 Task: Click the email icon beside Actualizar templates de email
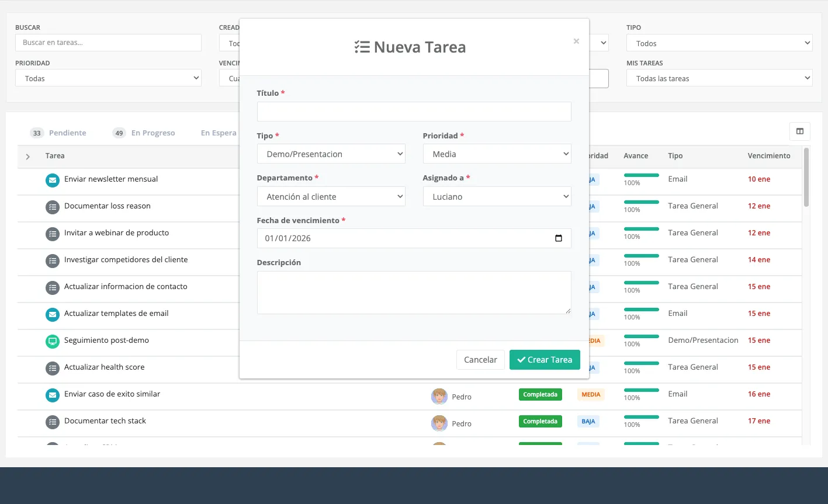(53, 315)
